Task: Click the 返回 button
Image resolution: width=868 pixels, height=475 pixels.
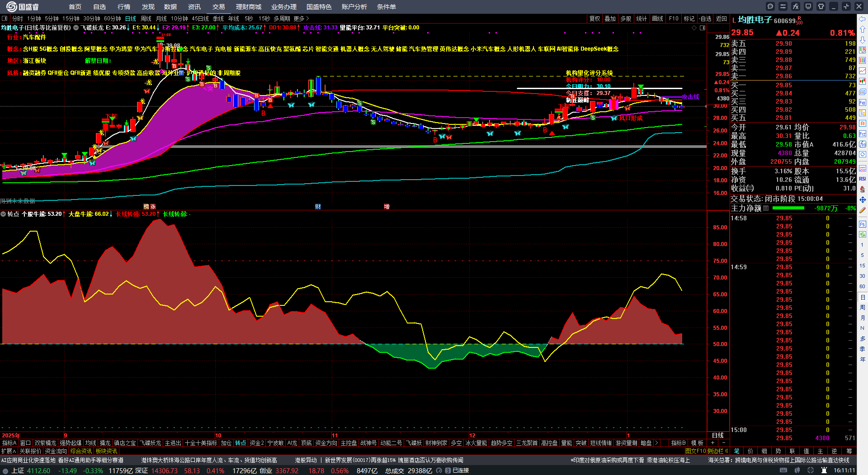Action: pos(722,19)
